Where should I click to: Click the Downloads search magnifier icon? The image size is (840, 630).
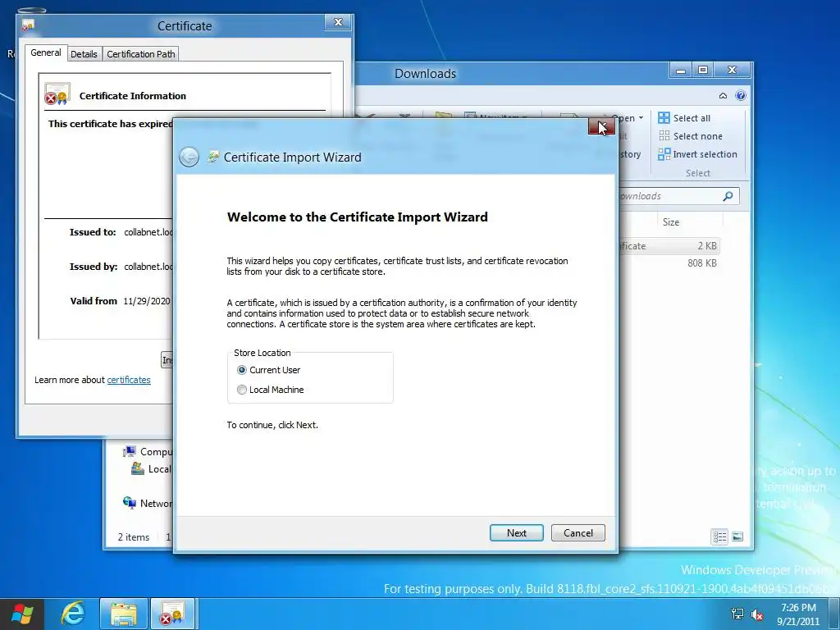[x=728, y=196]
